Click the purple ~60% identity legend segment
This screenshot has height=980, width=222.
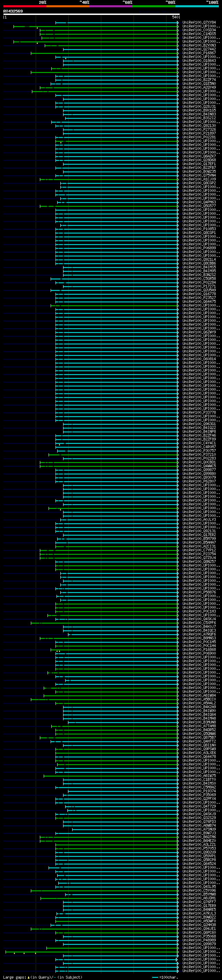tap(111, 7)
